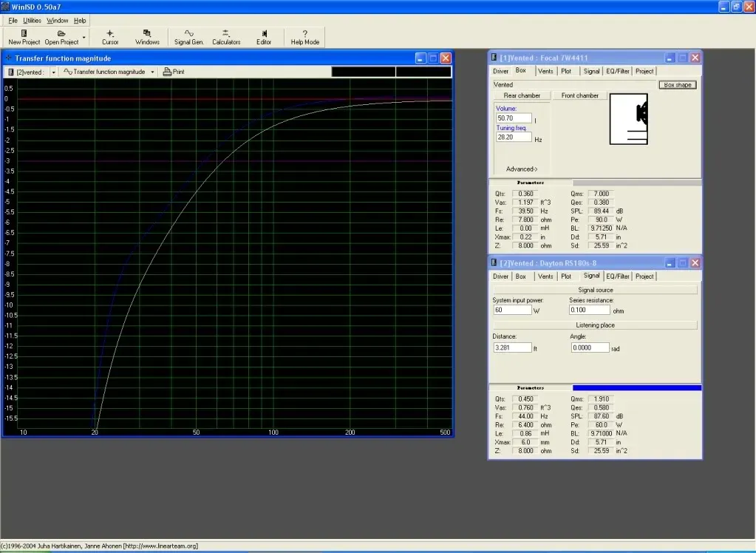756x553 pixels.
Task: Open the Help menu
Action: point(80,20)
